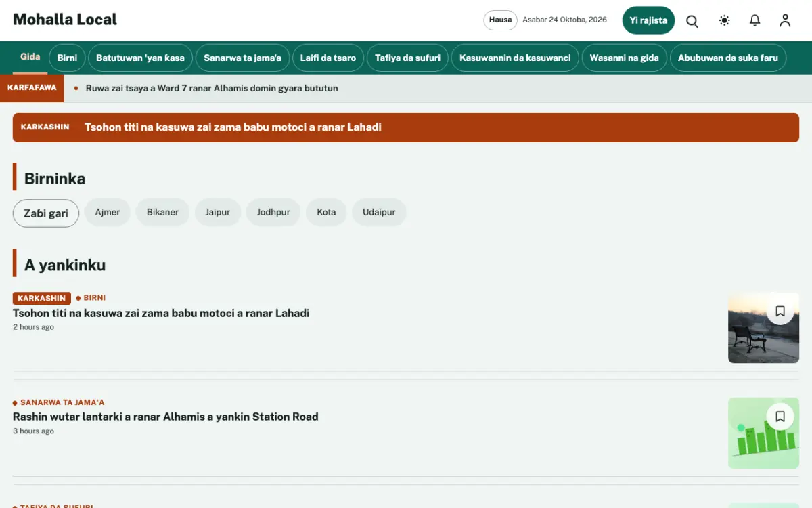Open the orange KARKASHIN breaking banner
812x508 pixels.
[406, 127]
